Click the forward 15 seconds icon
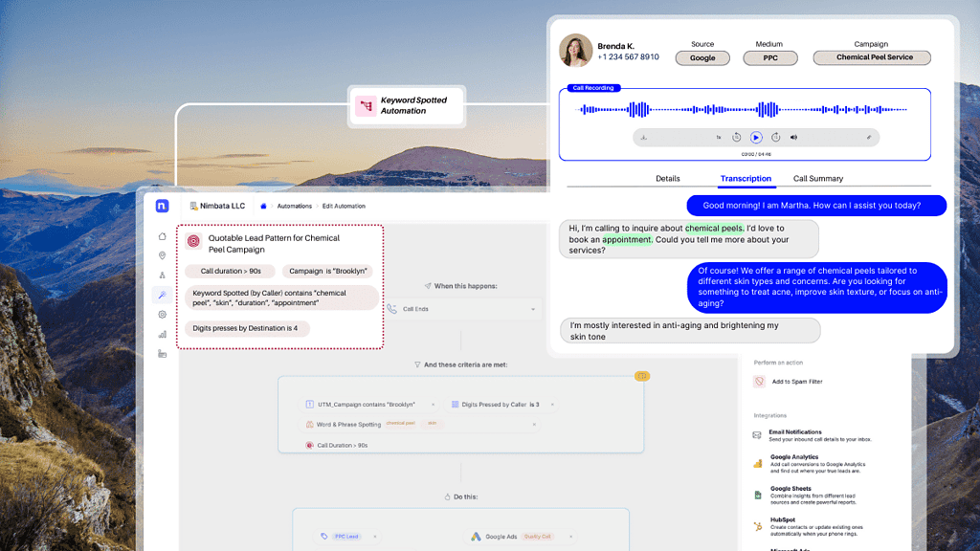 click(775, 138)
